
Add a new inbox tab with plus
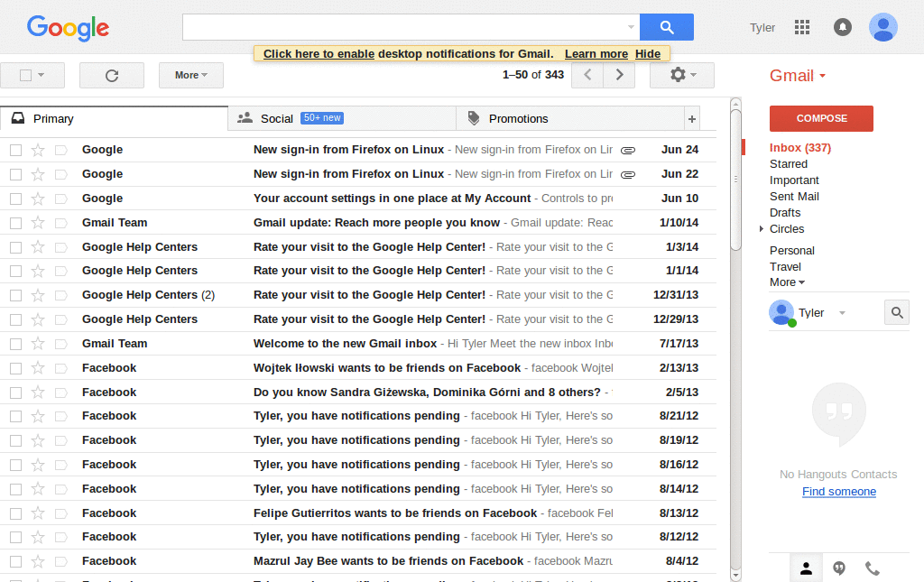point(692,119)
